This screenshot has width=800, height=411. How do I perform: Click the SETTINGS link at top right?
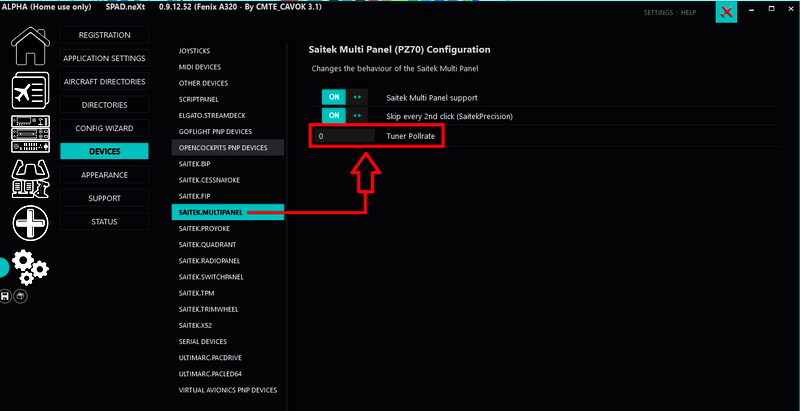[657, 12]
